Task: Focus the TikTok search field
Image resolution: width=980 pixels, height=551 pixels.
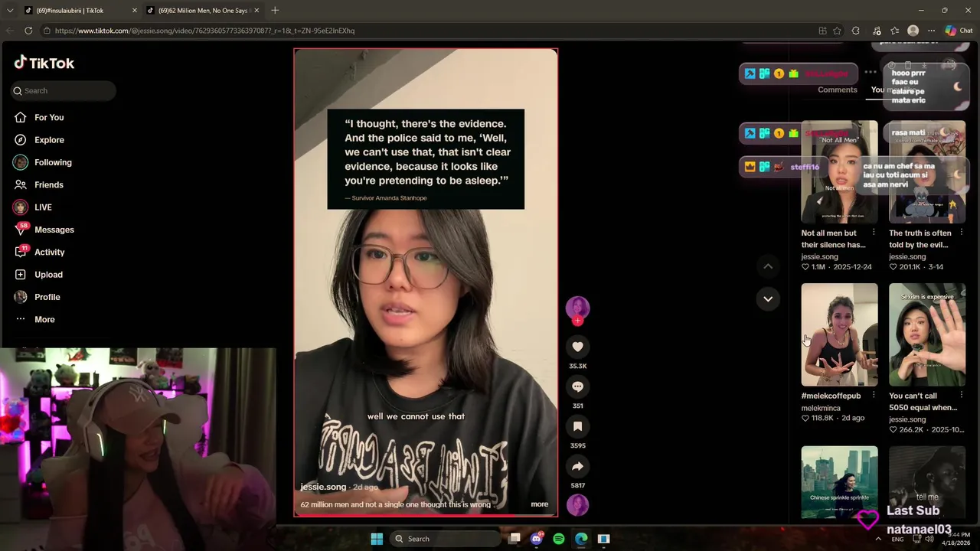Action: [x=64, y=90]
